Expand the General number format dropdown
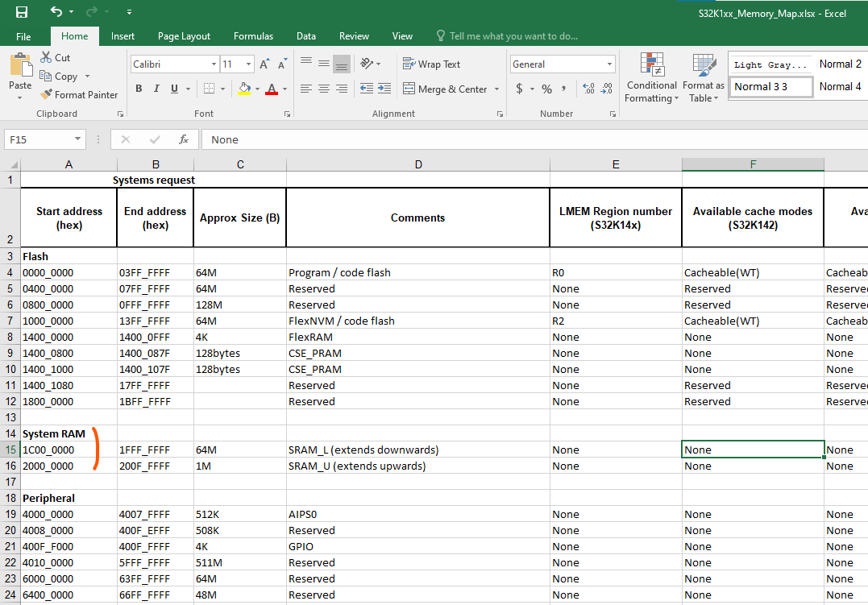 609,64
